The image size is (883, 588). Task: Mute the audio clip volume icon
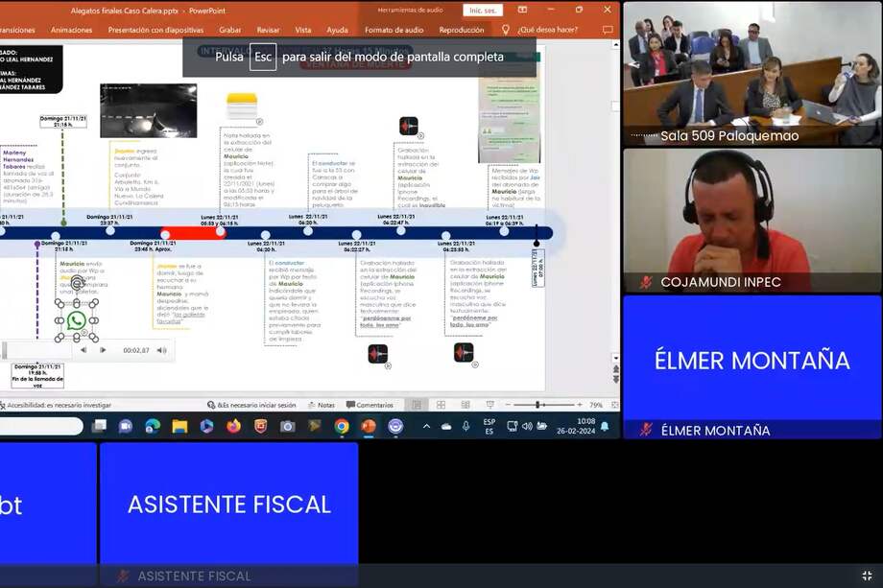pyautogui.click(x=161, y=350)
